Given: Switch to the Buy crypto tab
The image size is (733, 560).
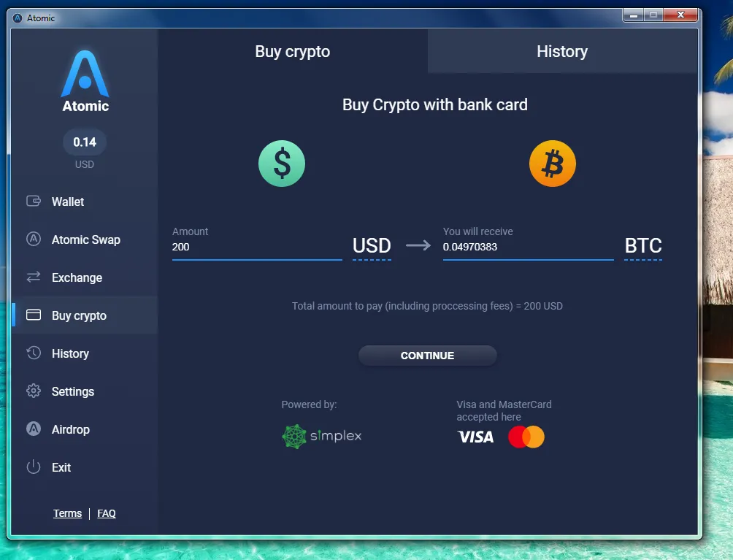Looking at the screenshot, I should pos(293,51).
